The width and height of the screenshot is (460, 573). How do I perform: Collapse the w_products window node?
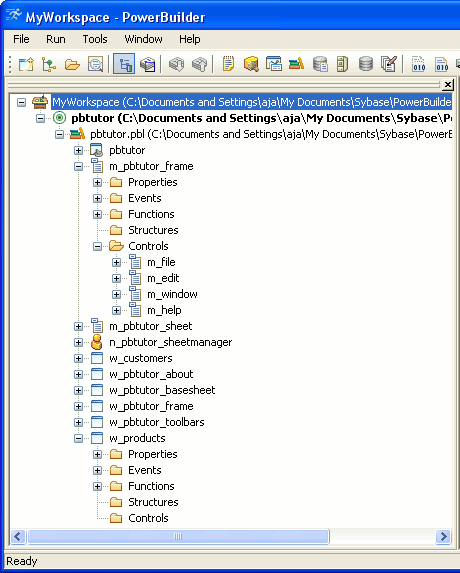79,439
